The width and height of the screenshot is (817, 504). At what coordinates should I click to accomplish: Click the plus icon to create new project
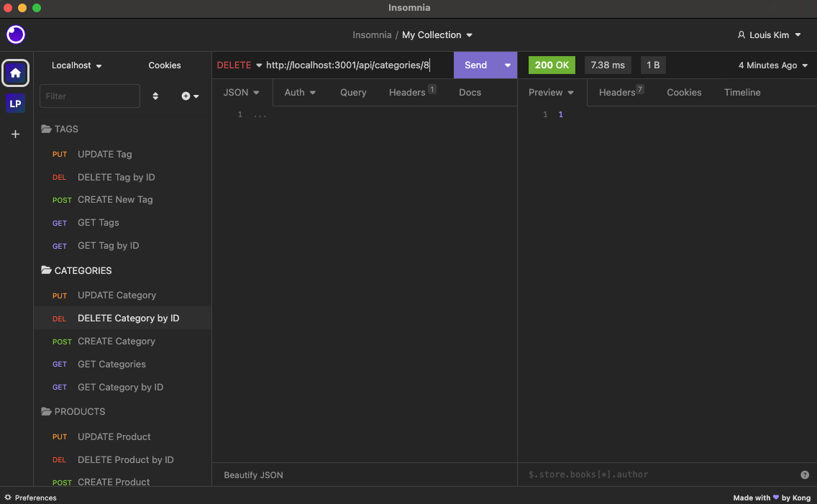pyautogui.click(x=15, y=134)
